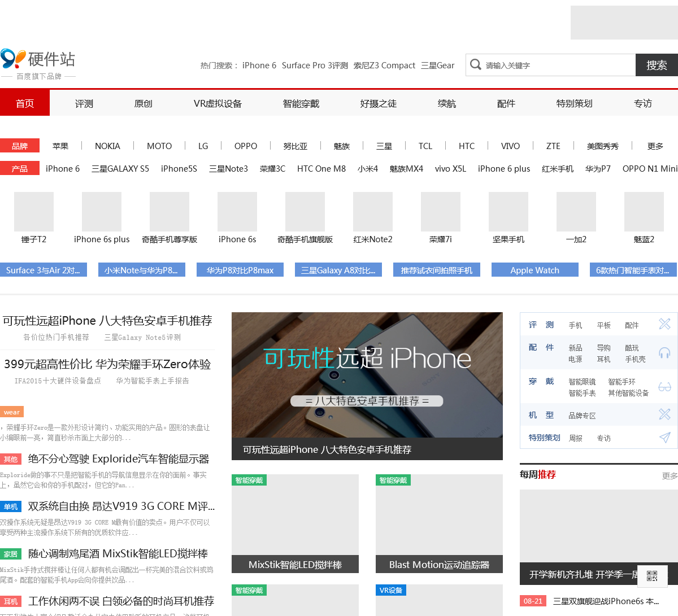This screenshot has width=678, height=616.
Task: Open 华为P7 product link
Action: (x=598, y=168)
